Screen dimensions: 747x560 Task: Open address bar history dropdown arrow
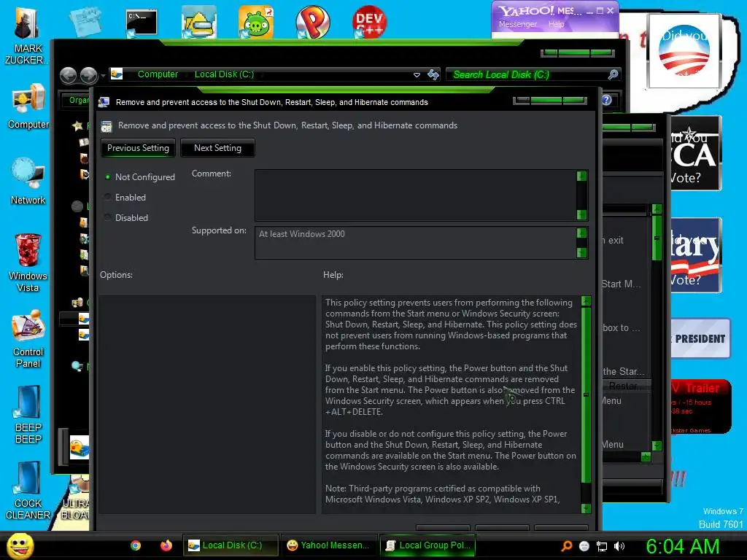(417, 75)
